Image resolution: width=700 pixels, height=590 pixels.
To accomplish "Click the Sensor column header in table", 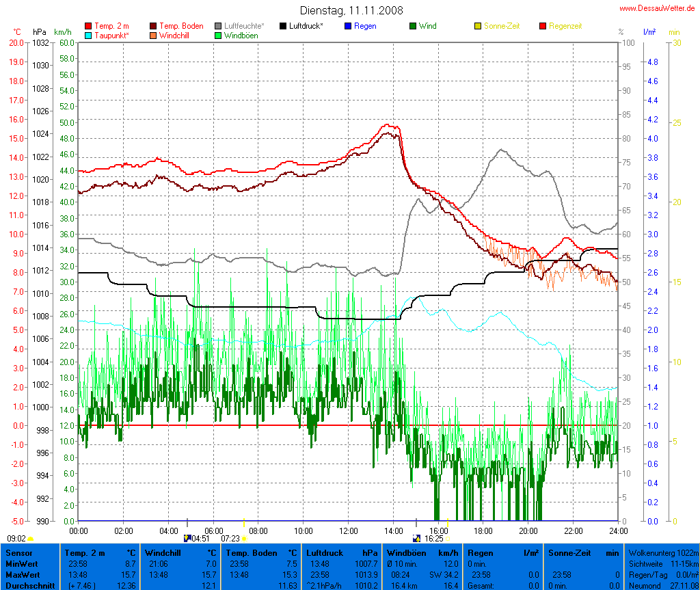I will [x=19, y=552].
